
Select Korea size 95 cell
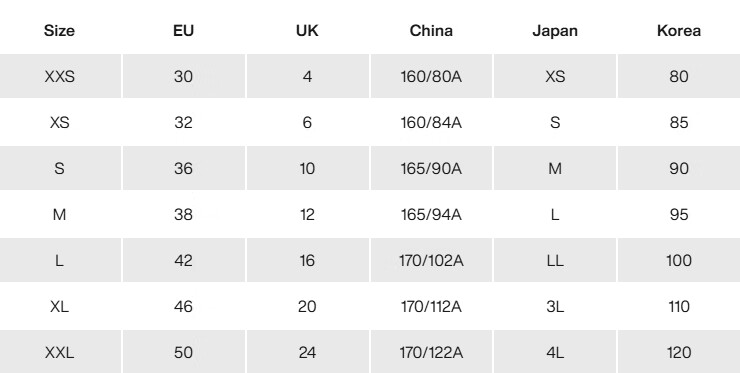click(679, 214)
